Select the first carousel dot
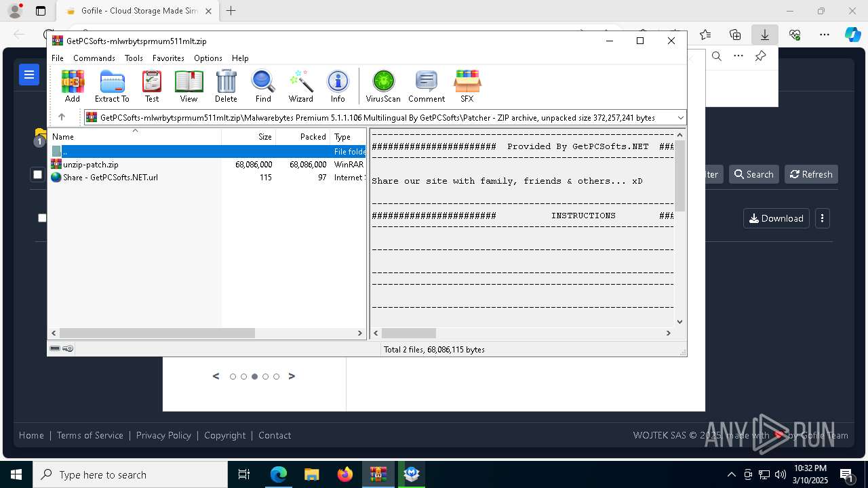This screenshot has width=868, height=488. (233, 376)
